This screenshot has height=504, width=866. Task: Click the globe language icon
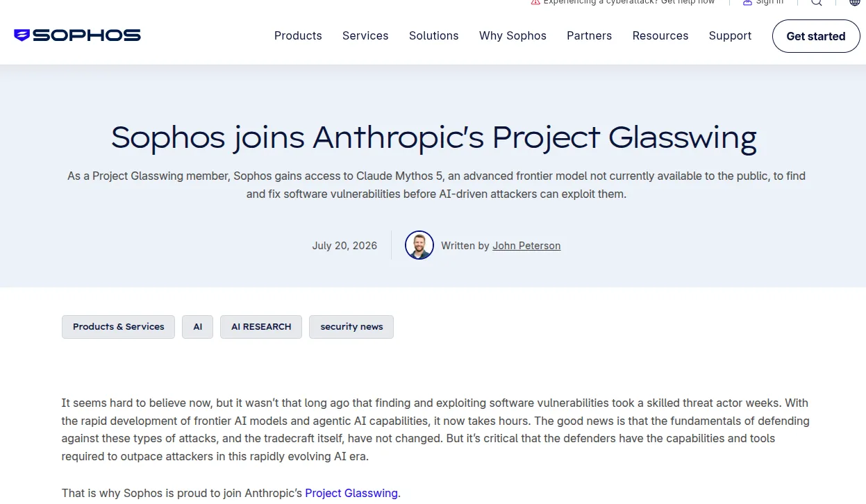[x=855, y=3]
